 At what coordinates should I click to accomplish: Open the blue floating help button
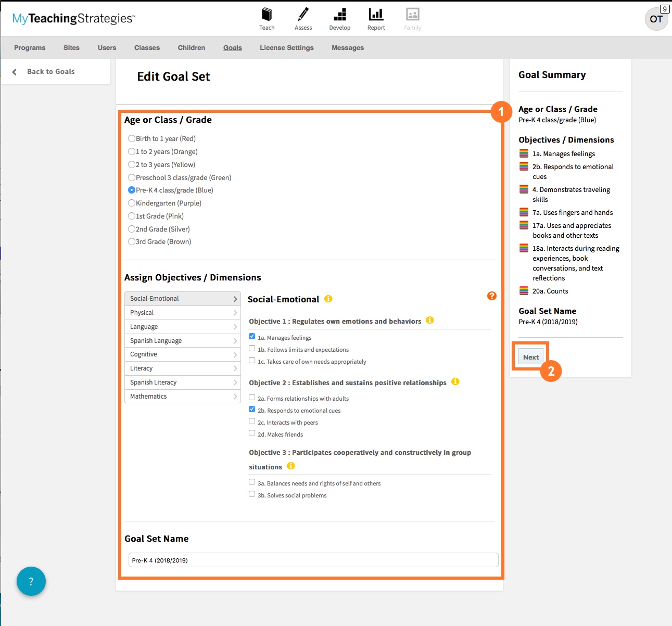pyautogui.click(x=31, y=581)
